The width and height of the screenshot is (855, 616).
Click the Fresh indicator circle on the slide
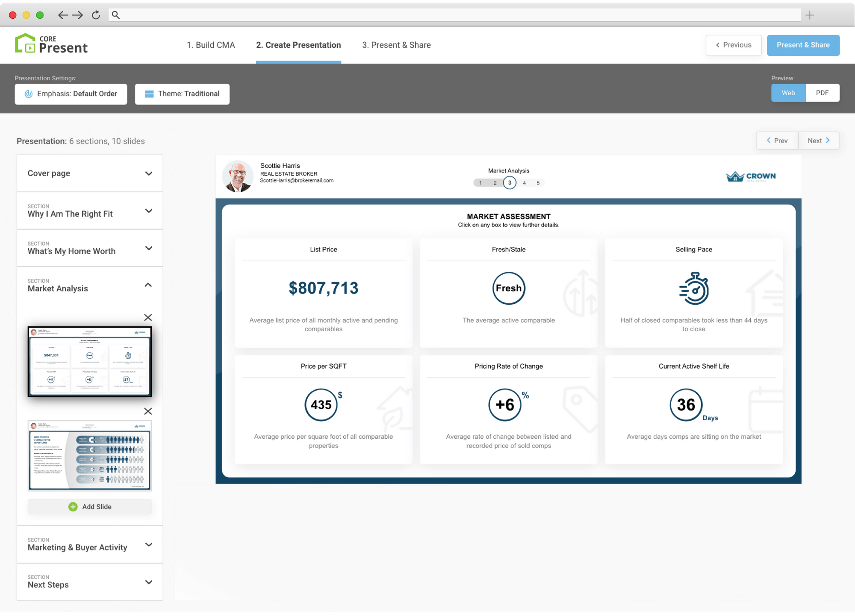point(508,288)
